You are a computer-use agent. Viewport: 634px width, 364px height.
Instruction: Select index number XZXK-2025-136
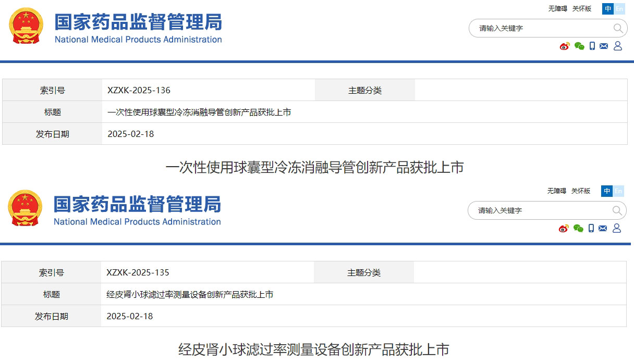point(139,90)
